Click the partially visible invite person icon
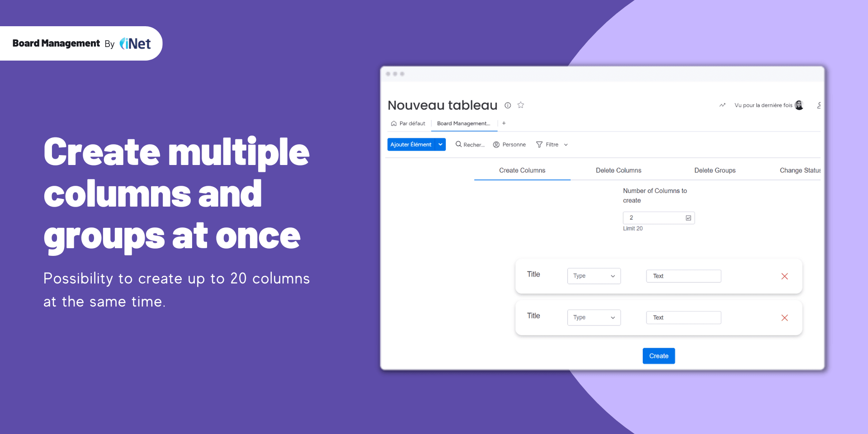868x434 pixels. click(819, 105)
